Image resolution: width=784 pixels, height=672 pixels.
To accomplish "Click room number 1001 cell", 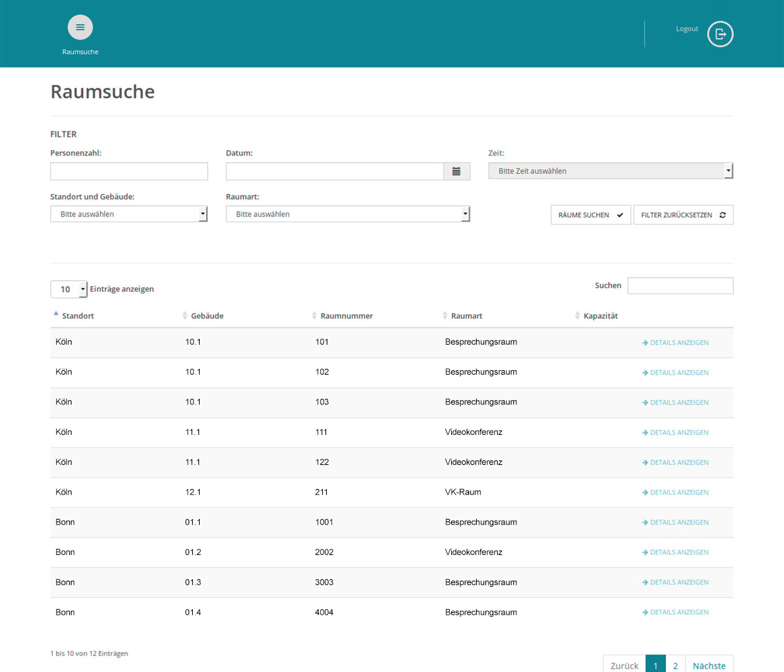I will [x=324, y=522].
